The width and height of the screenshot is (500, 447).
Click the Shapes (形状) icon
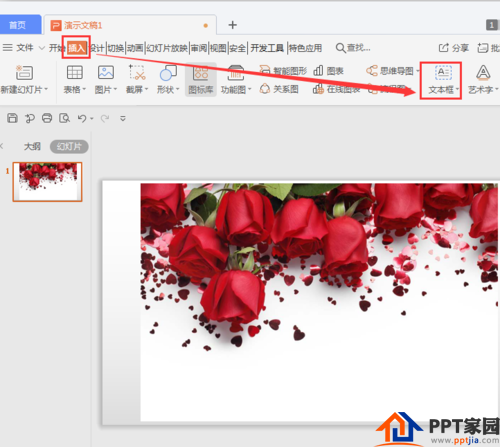pos(168,73)
